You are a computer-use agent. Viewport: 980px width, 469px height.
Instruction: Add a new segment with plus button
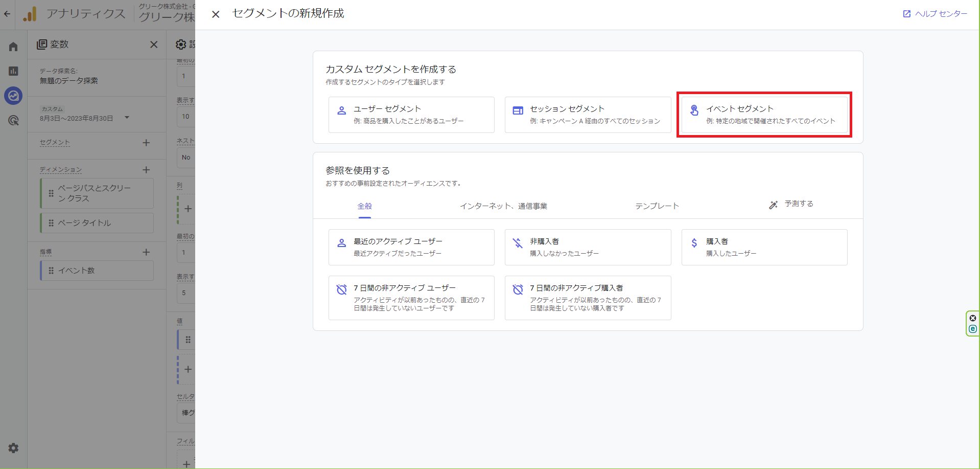coord(146,143)
